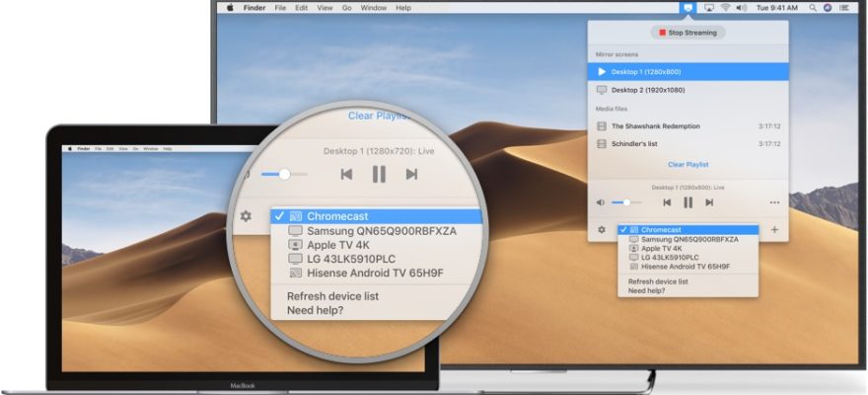Viewport: 868px width, 395px height.
Task: Click the film icon beside The Shawshank Redemption
Action: pyautogui.click(x=601, y=126)
